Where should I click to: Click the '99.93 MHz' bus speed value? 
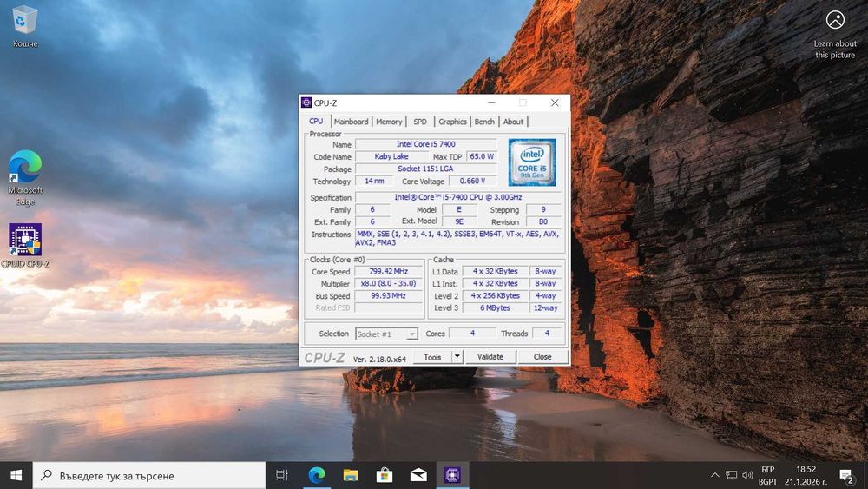[389, 295]
